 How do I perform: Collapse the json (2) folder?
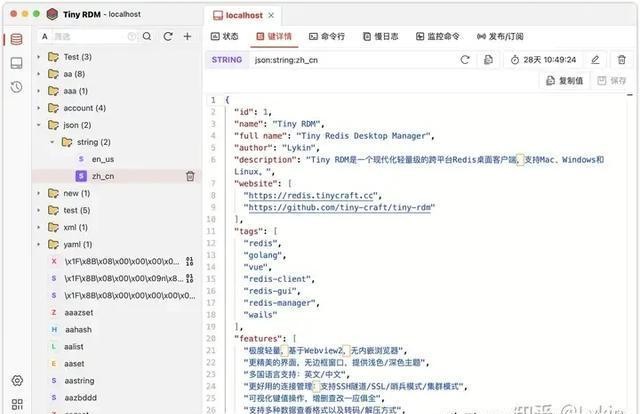(39, 125)
